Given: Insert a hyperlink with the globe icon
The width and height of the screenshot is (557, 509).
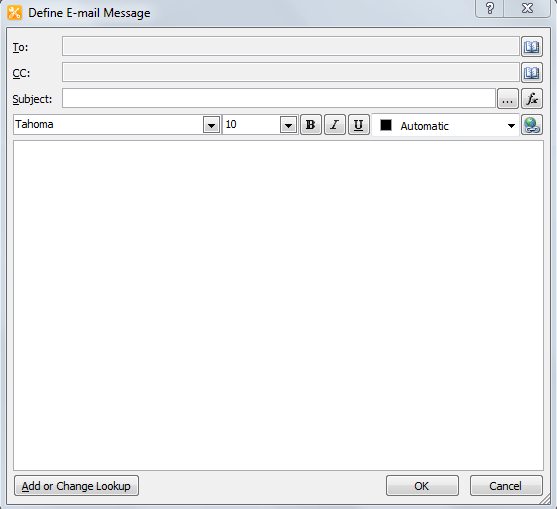Looking at the screenshot, I should pos(532,125).
